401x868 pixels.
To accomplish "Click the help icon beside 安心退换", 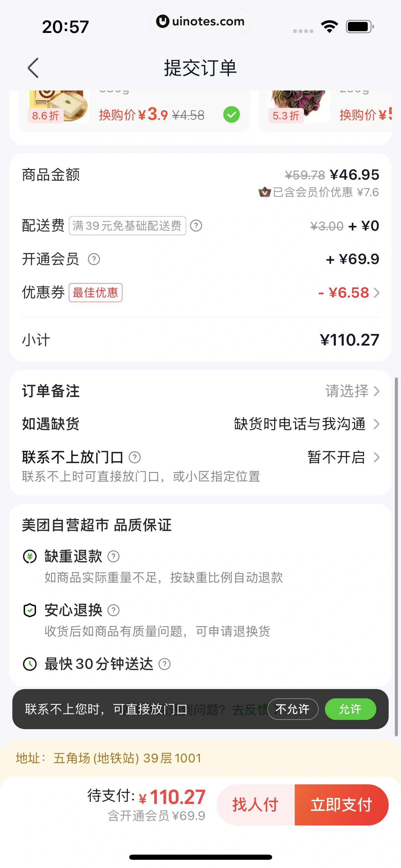I will (113, 610).
